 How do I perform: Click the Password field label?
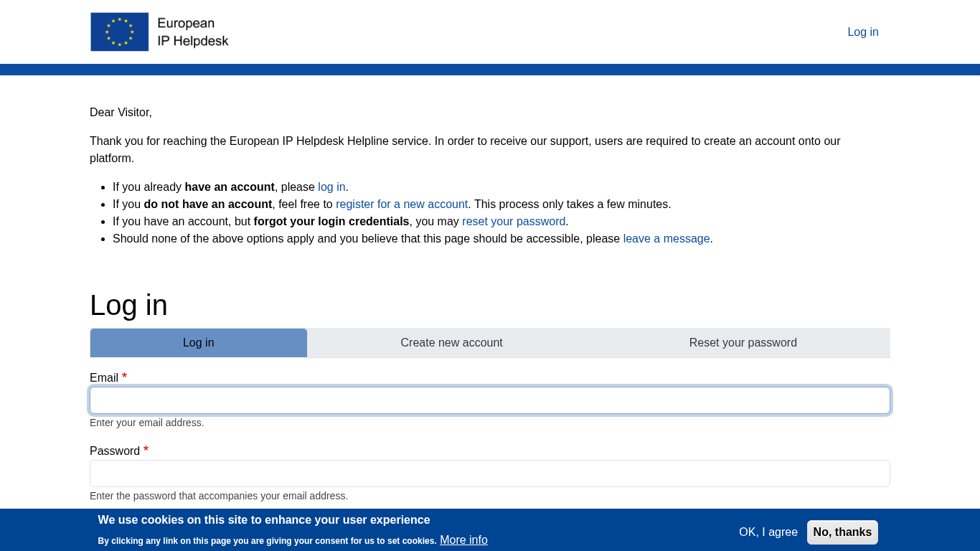tap(115, 451)
